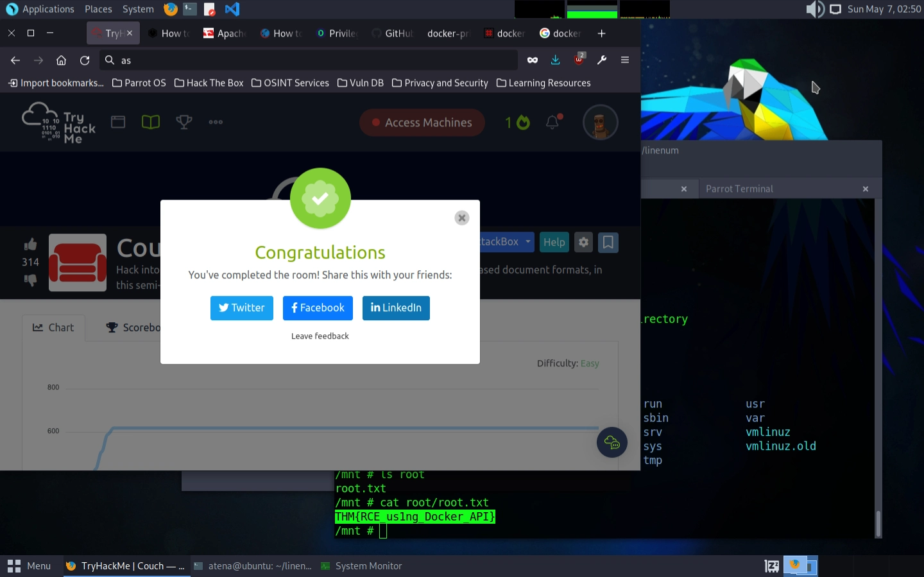Close the Congratulations dialog

461,218
